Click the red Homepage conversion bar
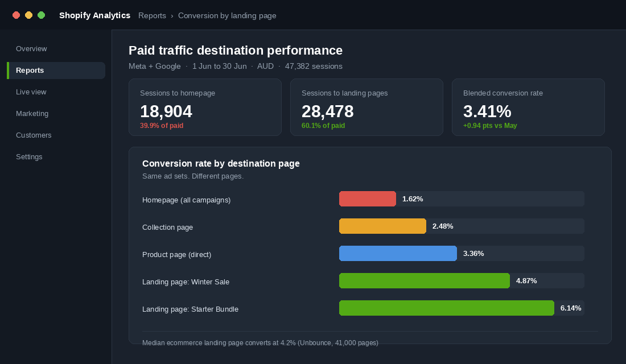626x364 pixels. click(x=368, y=198)
